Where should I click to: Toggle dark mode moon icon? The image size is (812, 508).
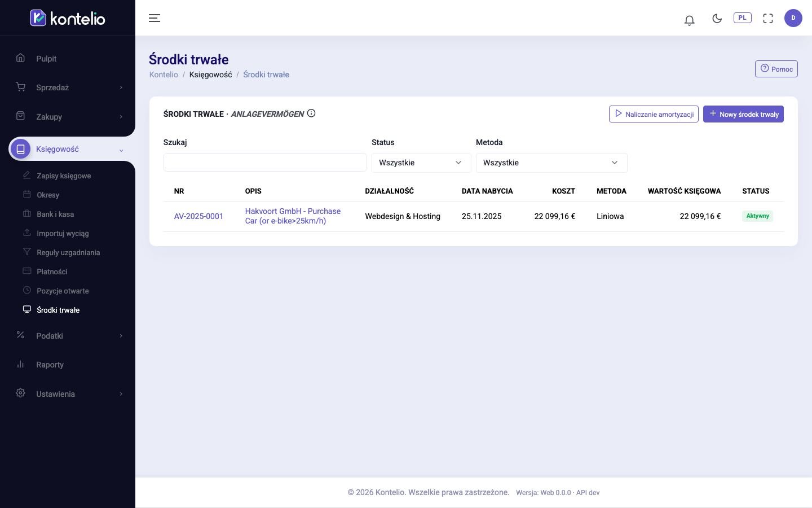717,18
